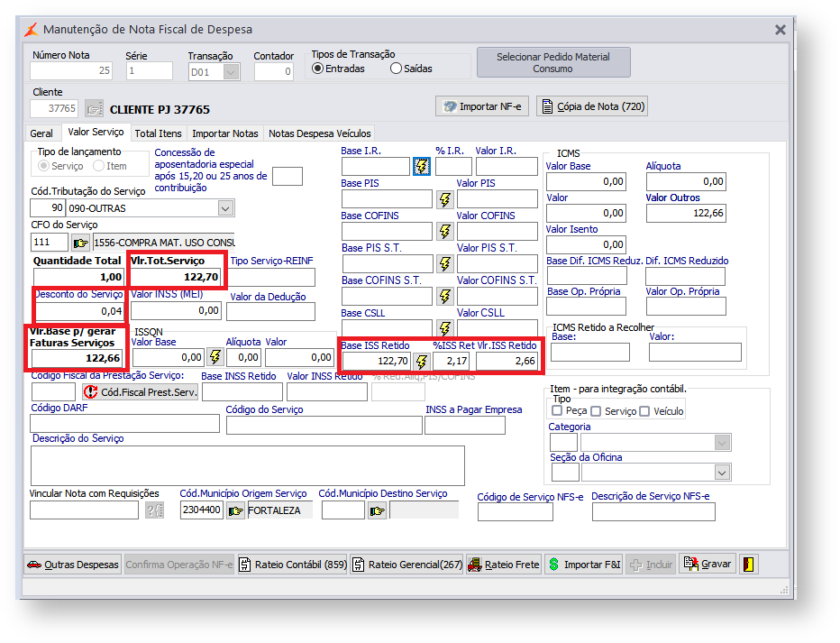Viewport: 840px width, 643px height.
Task: Open Rateio Gerencial(267)
Action: click(407, 565)
